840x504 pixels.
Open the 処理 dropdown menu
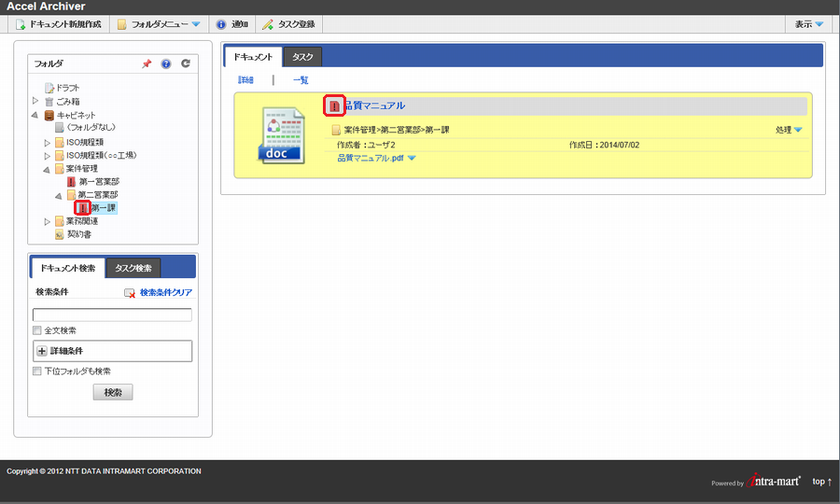789,130
